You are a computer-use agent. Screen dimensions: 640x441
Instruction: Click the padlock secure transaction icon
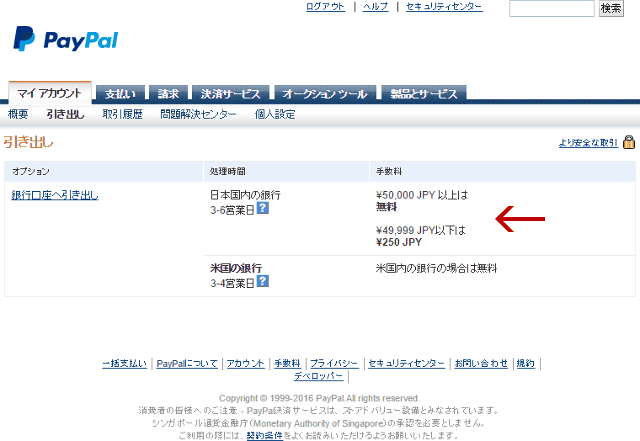629,142
